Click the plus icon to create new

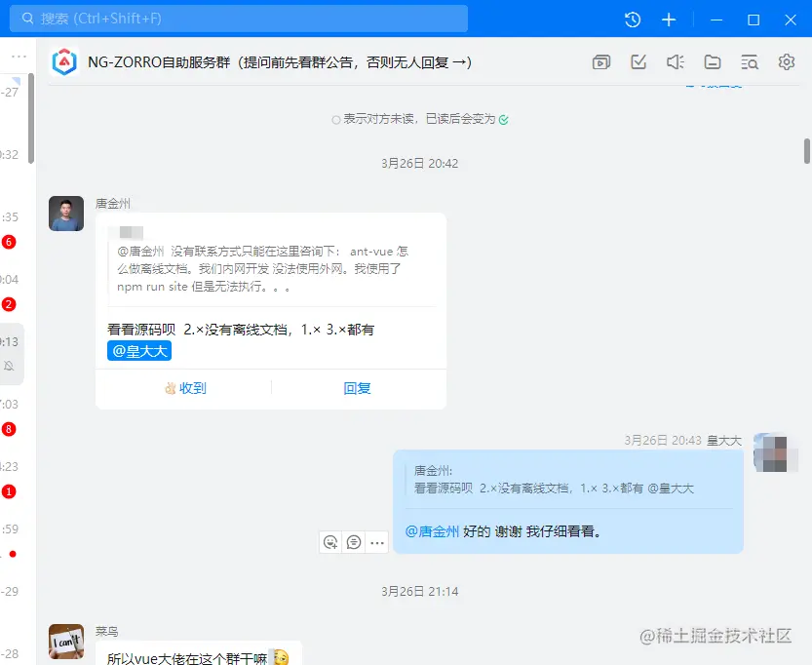click(669, 20)
